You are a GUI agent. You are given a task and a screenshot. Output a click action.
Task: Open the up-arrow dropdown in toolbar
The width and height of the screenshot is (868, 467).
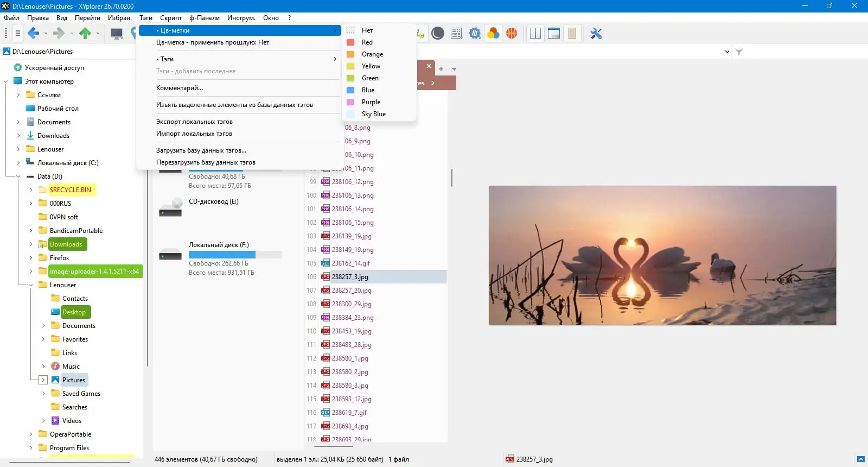point(98,34)
